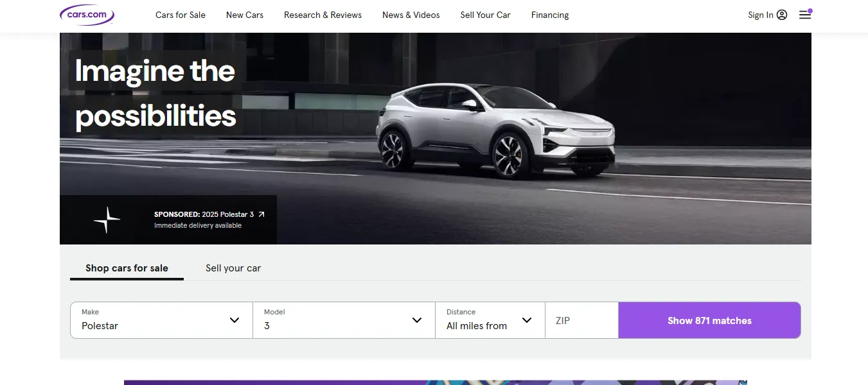The height and width of the screenshot is (385, 868).
Task: Open the hamburger navigation menu
Action: 804,15
